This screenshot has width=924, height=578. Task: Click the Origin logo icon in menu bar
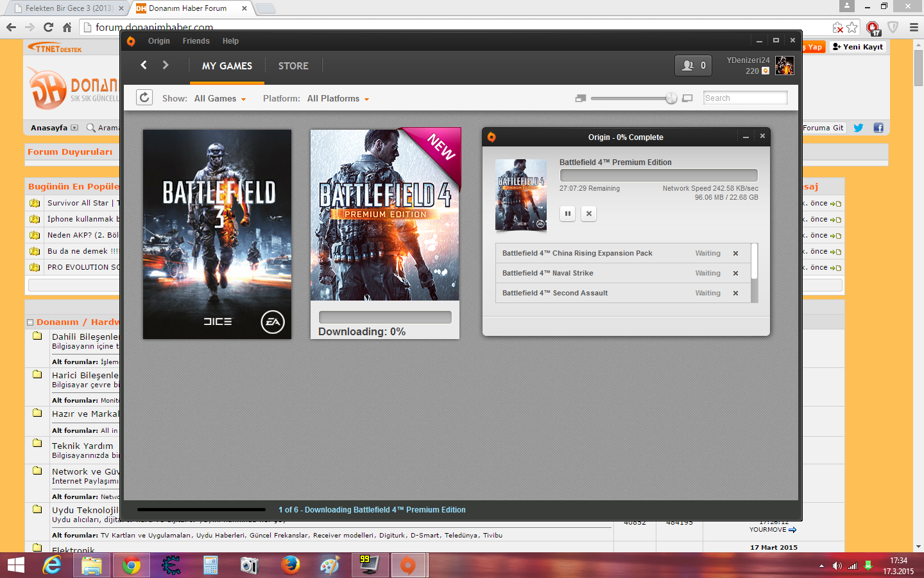click(131, 41)
